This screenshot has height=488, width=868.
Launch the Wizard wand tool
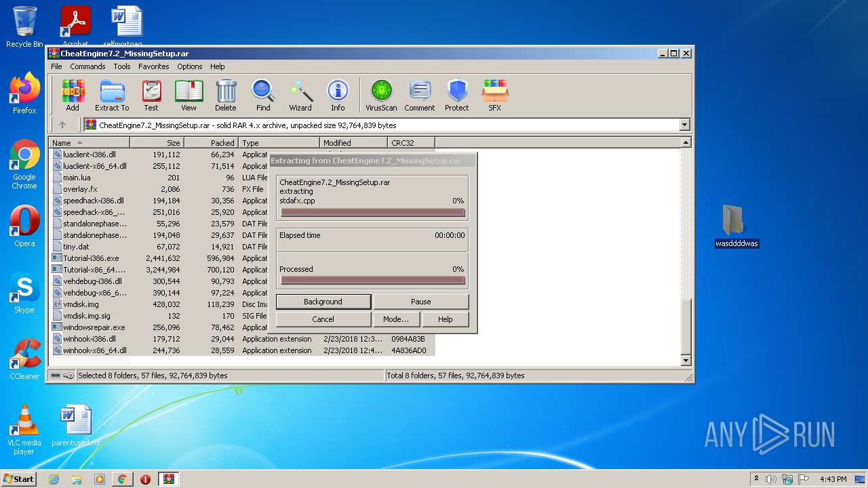coord(300,95)
